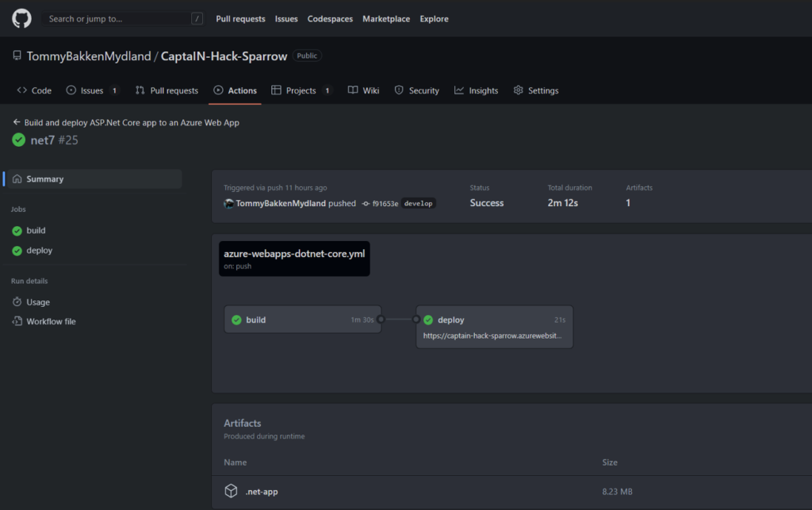
Task: Click the Issues tab circle-dot icon
Action: [x=71, y=90]
